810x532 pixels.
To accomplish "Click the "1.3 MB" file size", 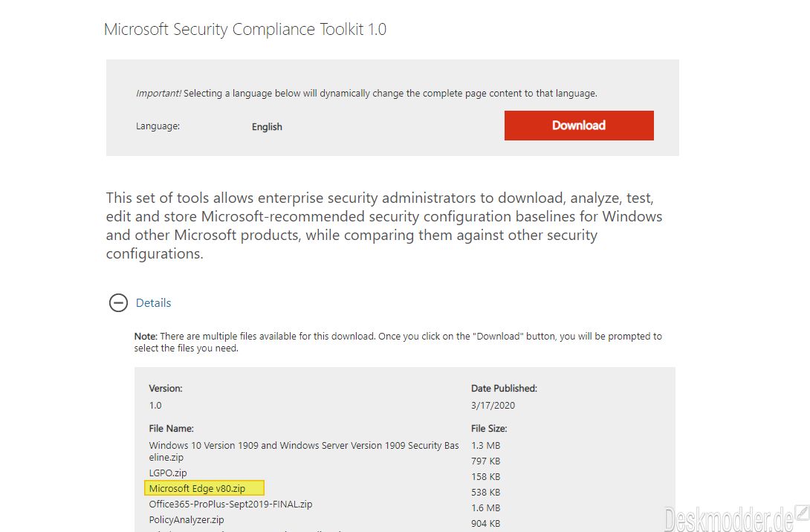I will [x=485, y=445].
